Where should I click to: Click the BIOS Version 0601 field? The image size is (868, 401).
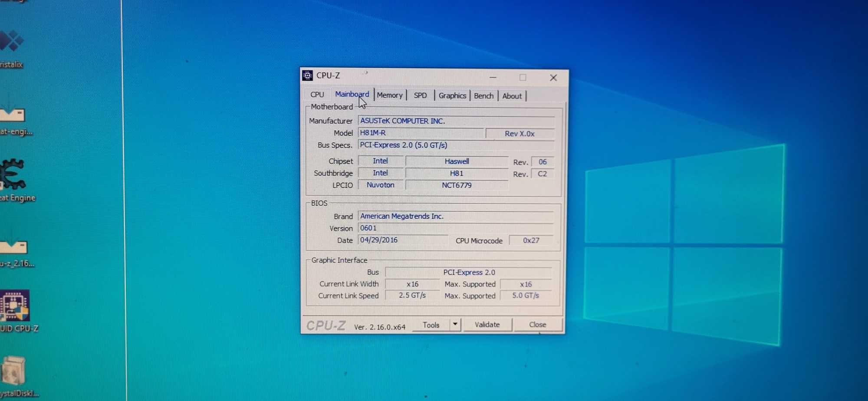[x=456, y=228]
